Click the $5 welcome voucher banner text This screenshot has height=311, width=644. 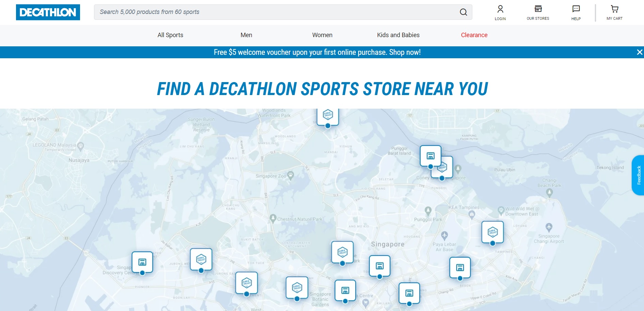pos(317,52)
